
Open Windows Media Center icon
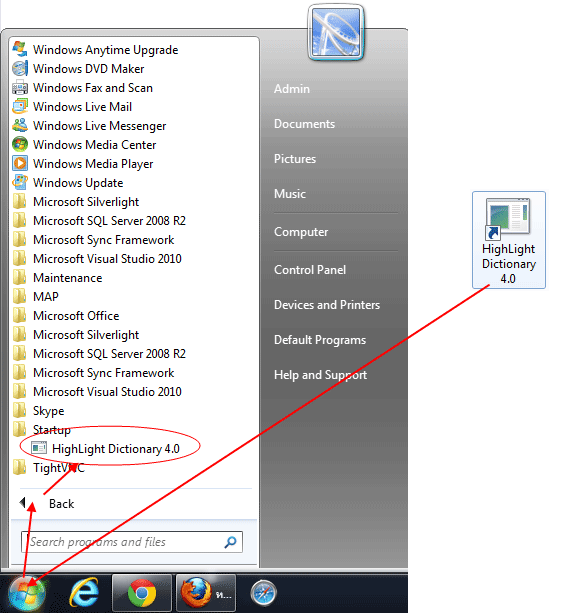pos(20,145)
